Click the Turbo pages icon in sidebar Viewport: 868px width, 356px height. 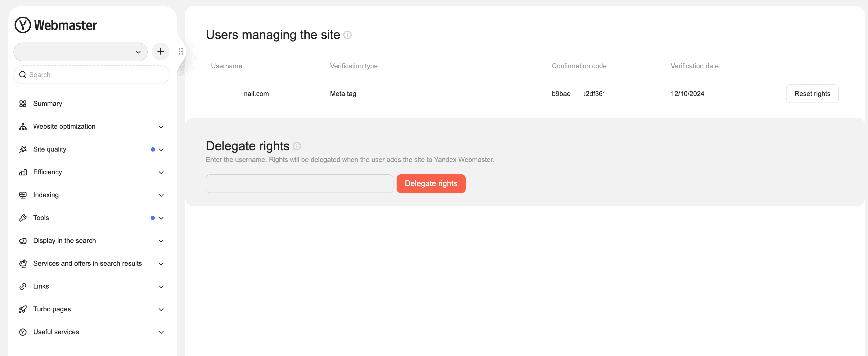[23, 309]
